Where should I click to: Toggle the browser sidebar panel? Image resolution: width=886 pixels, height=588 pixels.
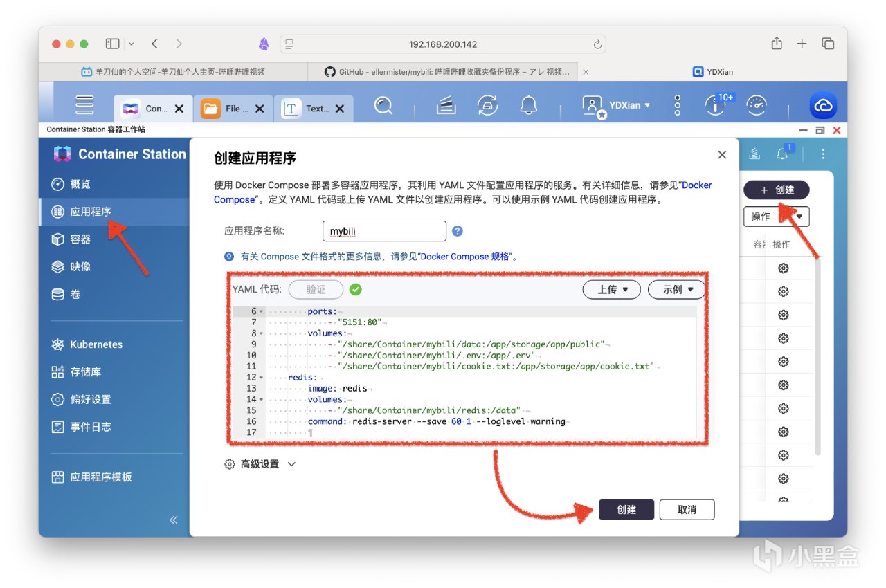(x=112, y=44)
